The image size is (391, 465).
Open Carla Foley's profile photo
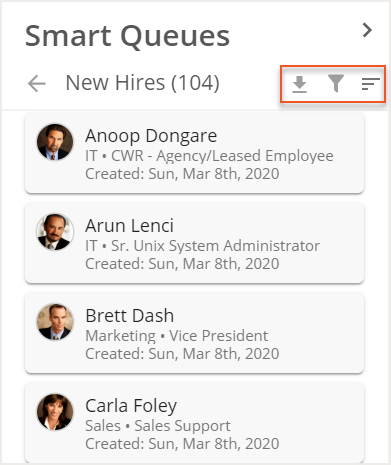tap(55, 412)
